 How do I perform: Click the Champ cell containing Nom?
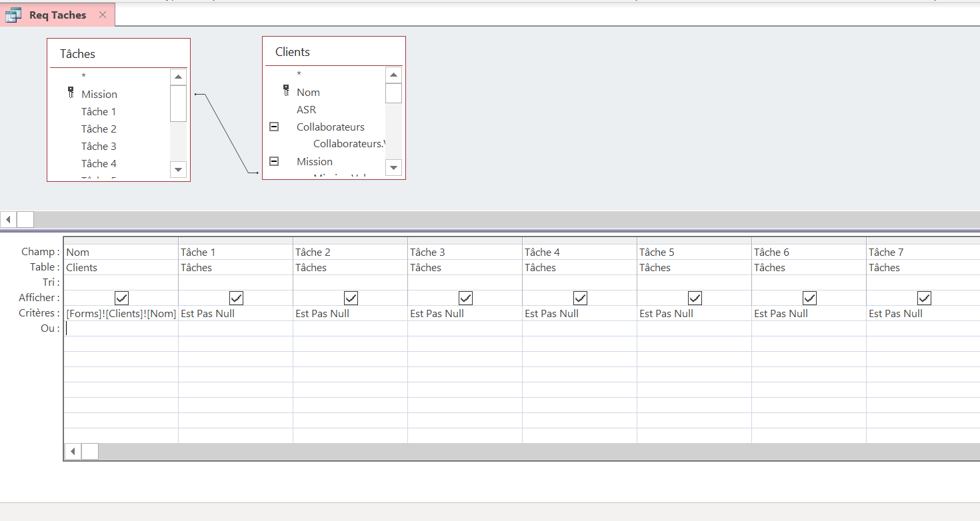click(121, 252)
